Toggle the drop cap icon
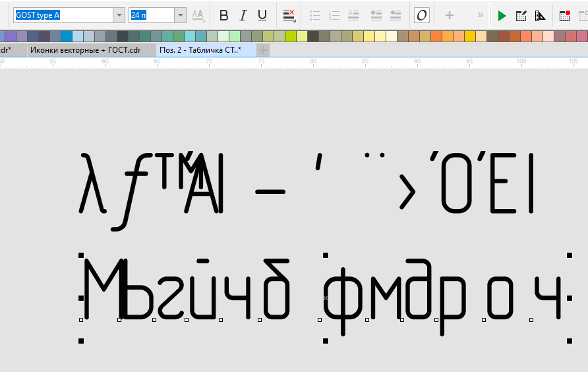The height and width of the screenshot is (372, 588). (353, 15)
